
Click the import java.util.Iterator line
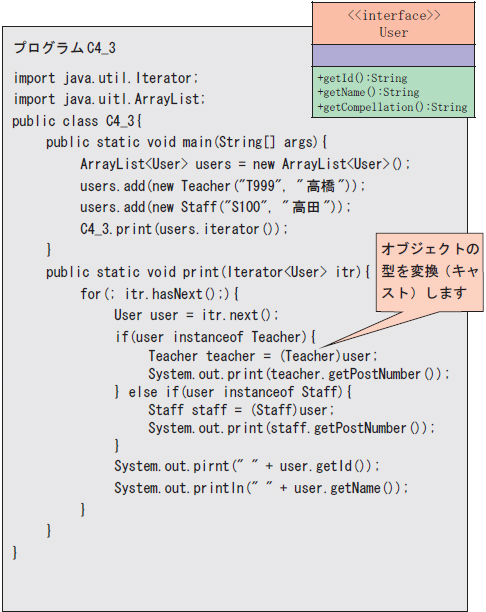point(106,78)
